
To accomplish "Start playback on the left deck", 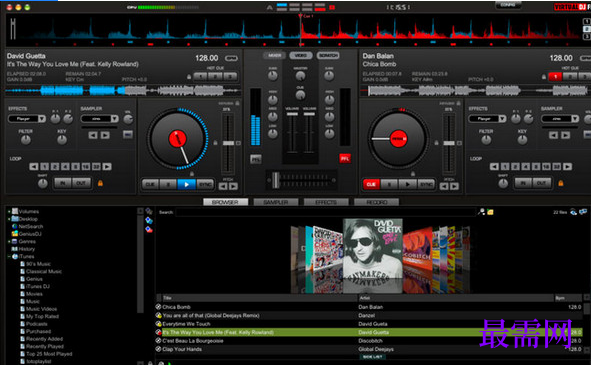I will (186, 184).
